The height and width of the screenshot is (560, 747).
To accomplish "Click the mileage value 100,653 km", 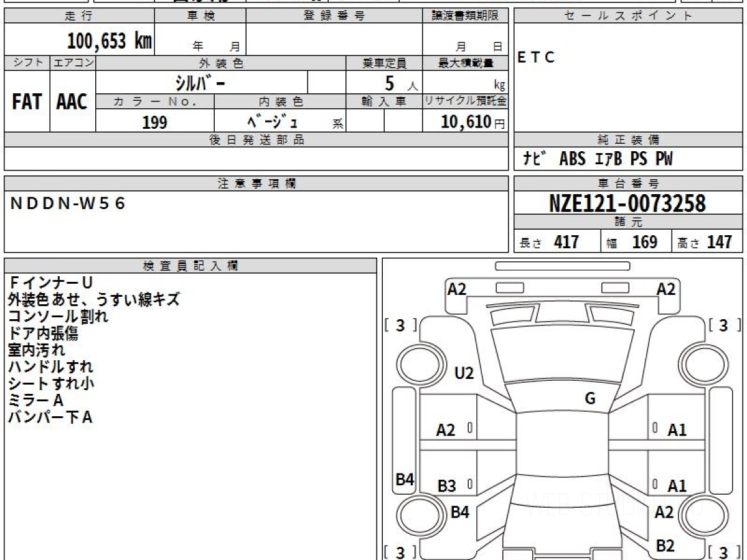I will pyautogui.click(x=110, y=41).
